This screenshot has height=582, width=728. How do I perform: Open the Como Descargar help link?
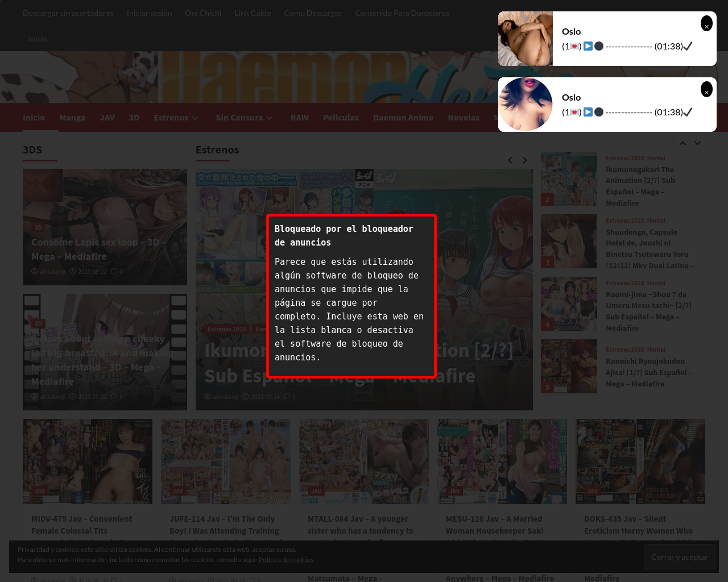click(x=313, y=13)
